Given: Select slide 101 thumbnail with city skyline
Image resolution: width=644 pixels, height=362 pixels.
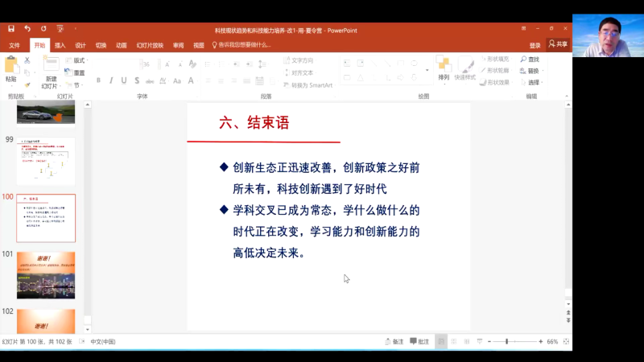Looking at the screenshot, I should pos(46,275).
